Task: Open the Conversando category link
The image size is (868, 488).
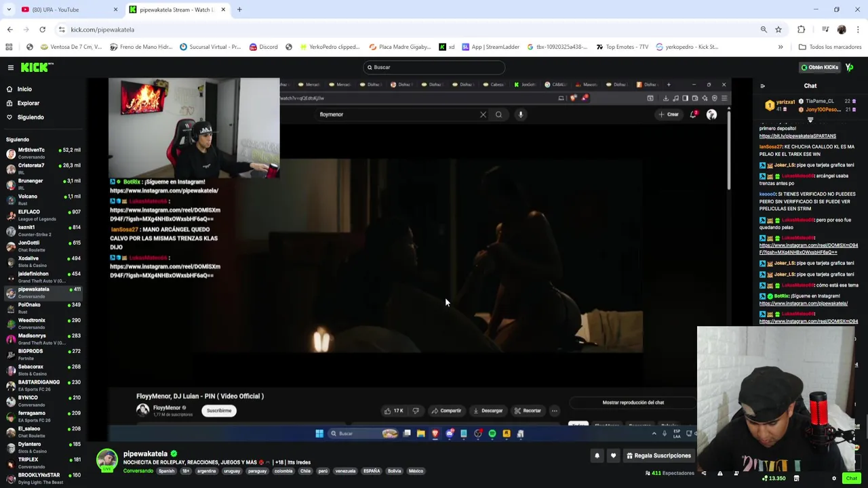Action: tap(138, 471)
